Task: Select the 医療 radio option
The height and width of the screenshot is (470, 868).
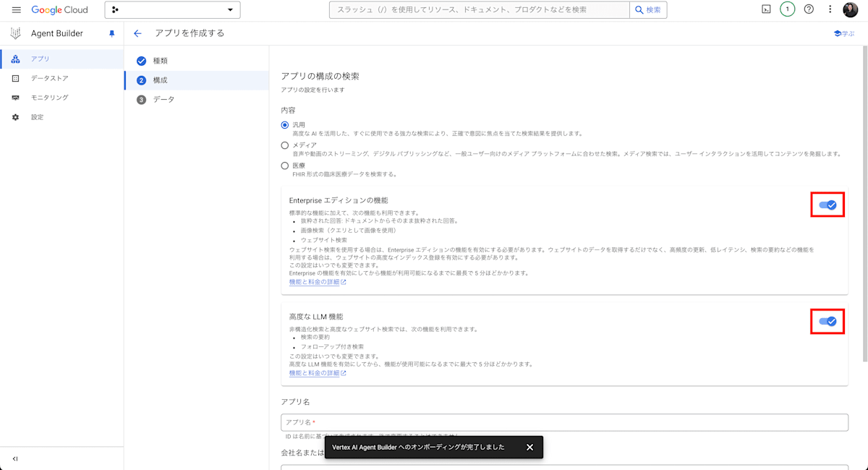Action: pyautogui.click(x=285, y=166)
